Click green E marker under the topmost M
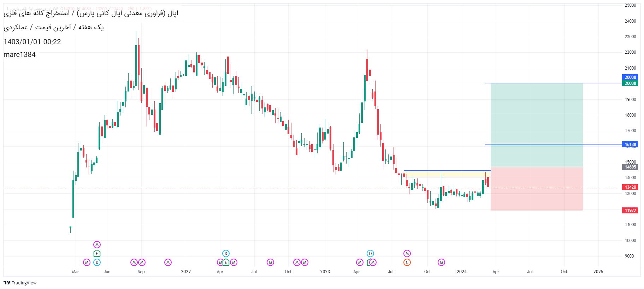Viewport: 644px width, 289px height. tap(97, 253)
